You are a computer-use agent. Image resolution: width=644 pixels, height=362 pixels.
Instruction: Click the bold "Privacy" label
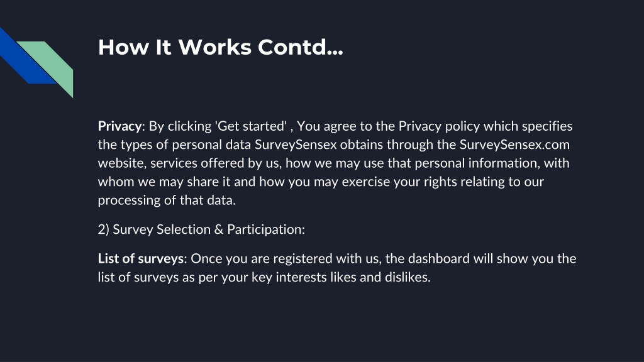click(x=119, y=126)
